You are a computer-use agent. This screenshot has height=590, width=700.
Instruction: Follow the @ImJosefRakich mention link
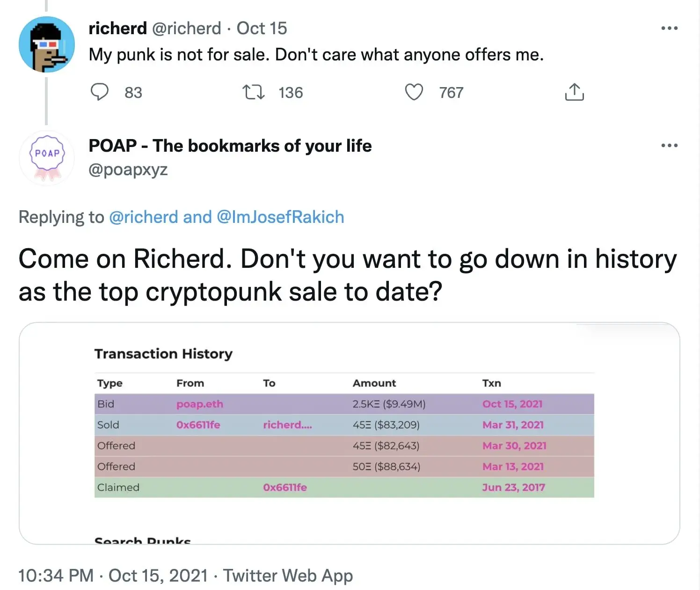point(280,217)
